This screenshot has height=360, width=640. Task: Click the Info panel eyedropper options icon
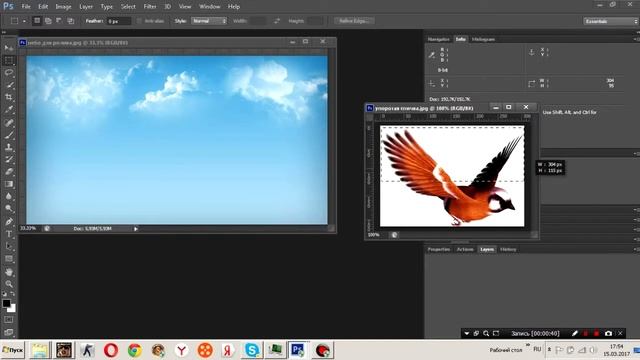432,55
